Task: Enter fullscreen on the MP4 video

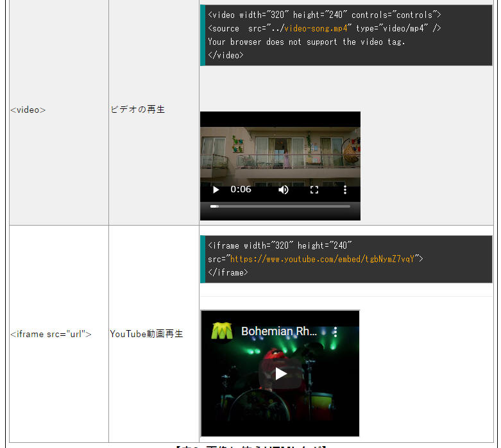Action: coord(314,190)
